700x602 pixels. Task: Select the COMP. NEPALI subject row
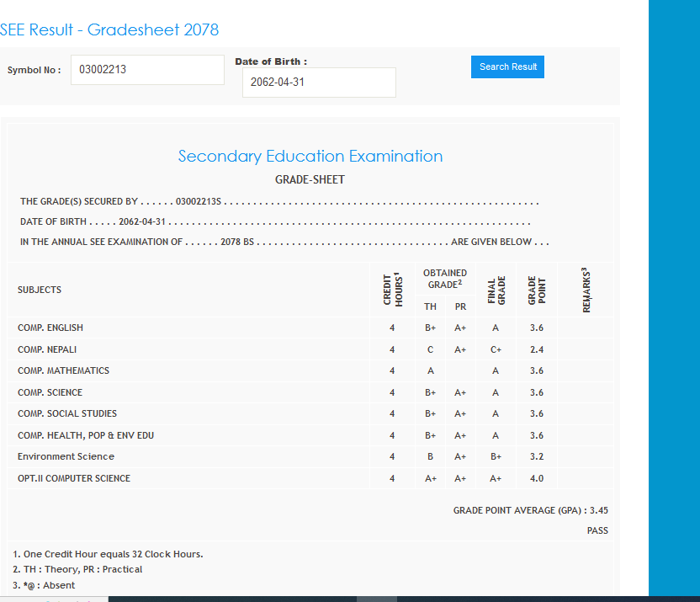48,349
